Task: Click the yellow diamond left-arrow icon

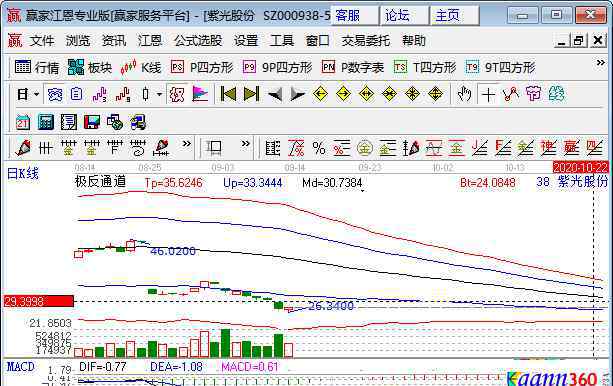Action: [320, 94]
